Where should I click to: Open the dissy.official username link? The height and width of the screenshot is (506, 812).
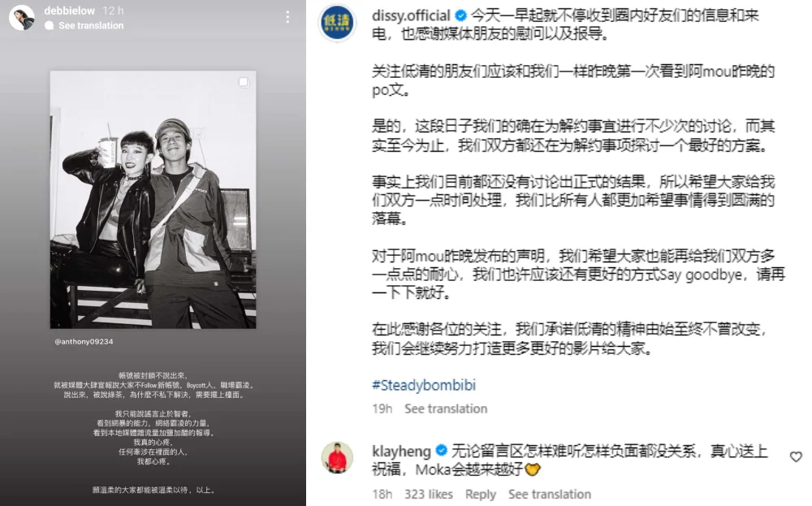click(411, 15)
